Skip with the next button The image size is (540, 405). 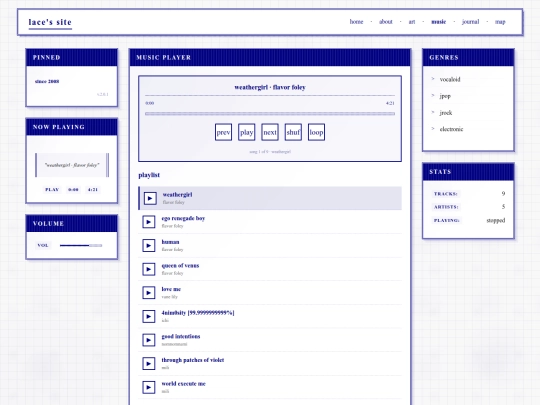click(270, 132)
